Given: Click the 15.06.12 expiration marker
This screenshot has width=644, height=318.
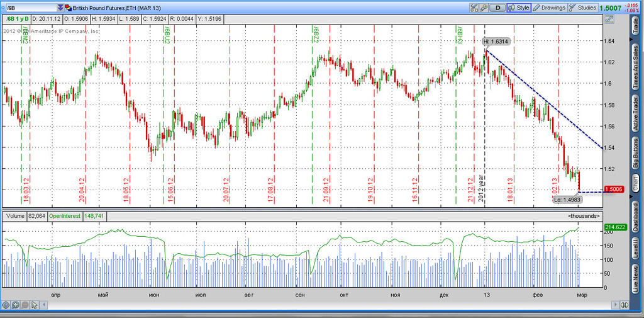Looking at the screenshot, I should pyautogui.click(x=170, y=190).
